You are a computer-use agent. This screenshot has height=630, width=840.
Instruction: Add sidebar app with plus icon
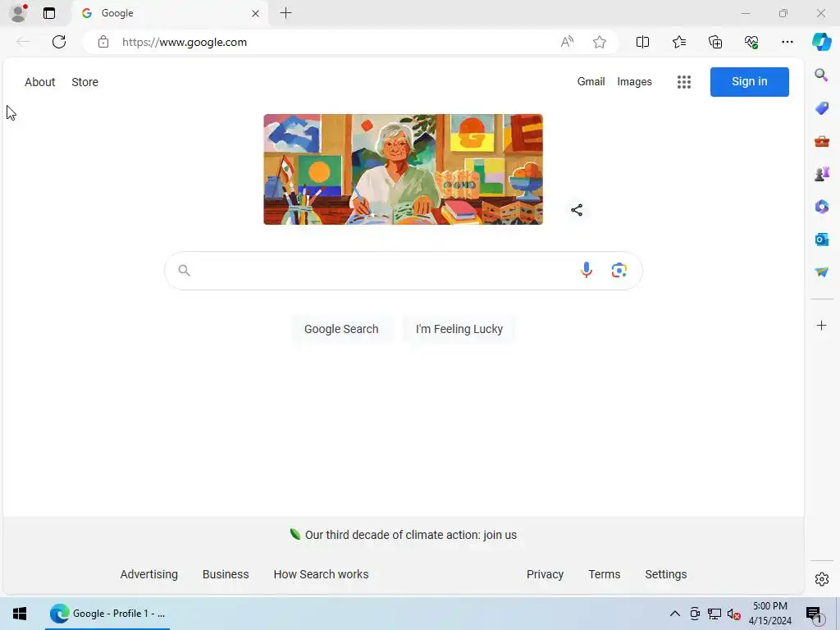point(821,325)
